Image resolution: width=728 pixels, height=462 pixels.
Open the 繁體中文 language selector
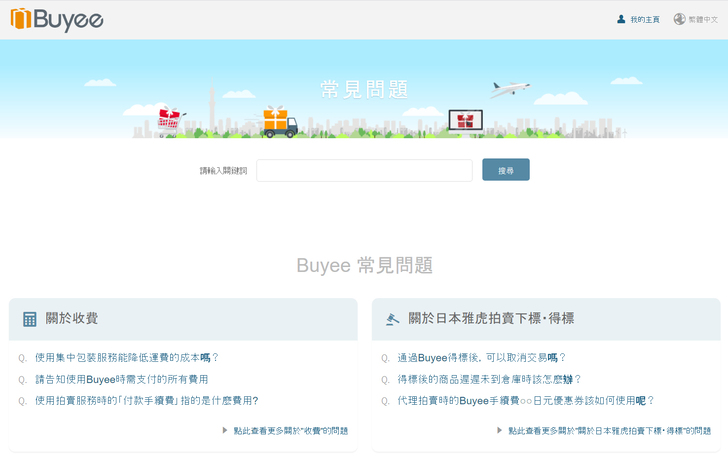[x=702, y=20]
